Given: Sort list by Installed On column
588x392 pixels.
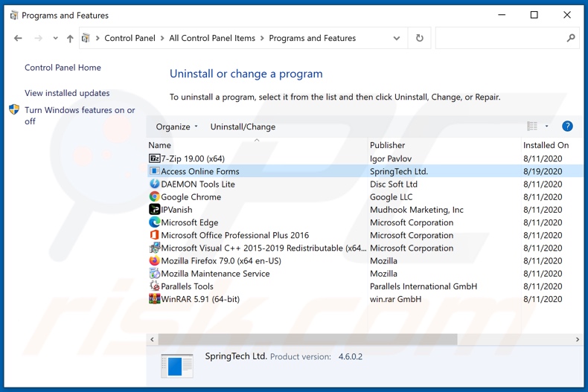Looking at the screenshot, I should 546,145.
